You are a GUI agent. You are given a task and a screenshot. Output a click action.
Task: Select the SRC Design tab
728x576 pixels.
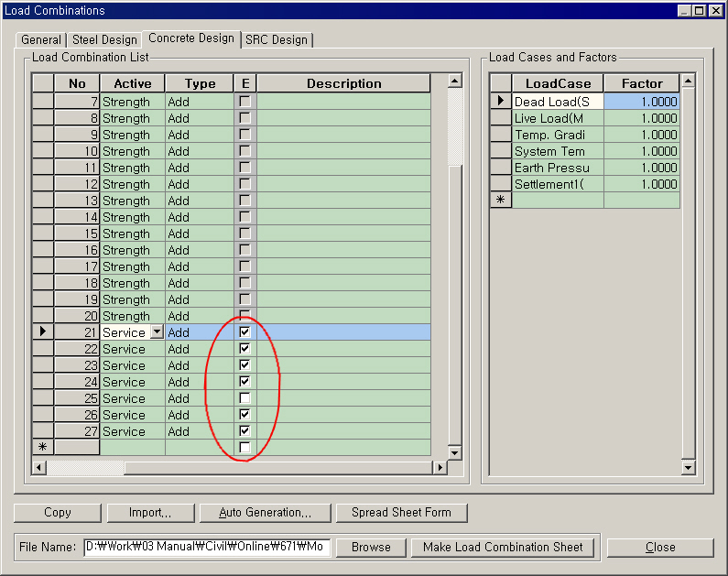(x=277, y=39)
